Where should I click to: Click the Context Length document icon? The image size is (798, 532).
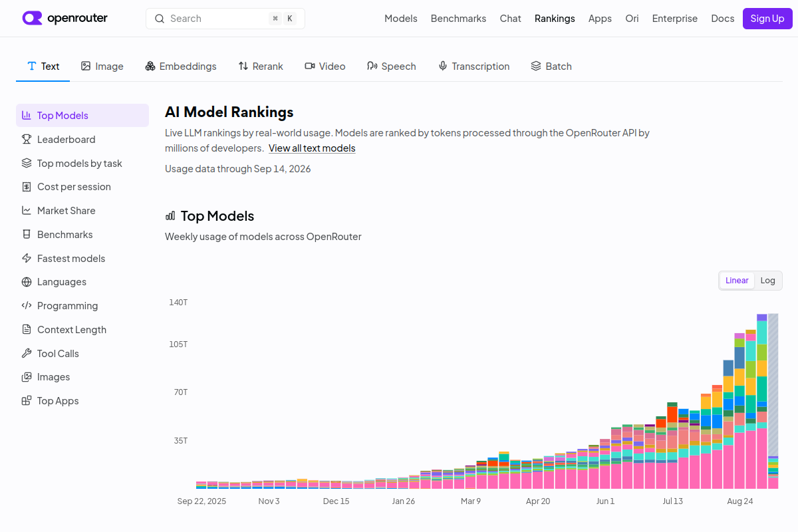pos(27,329)
